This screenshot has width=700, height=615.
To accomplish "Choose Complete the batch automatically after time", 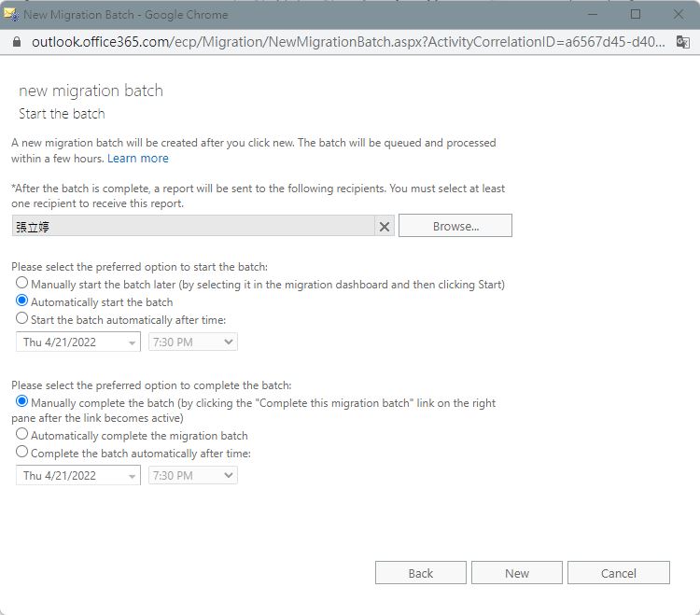I will point(21,452).
